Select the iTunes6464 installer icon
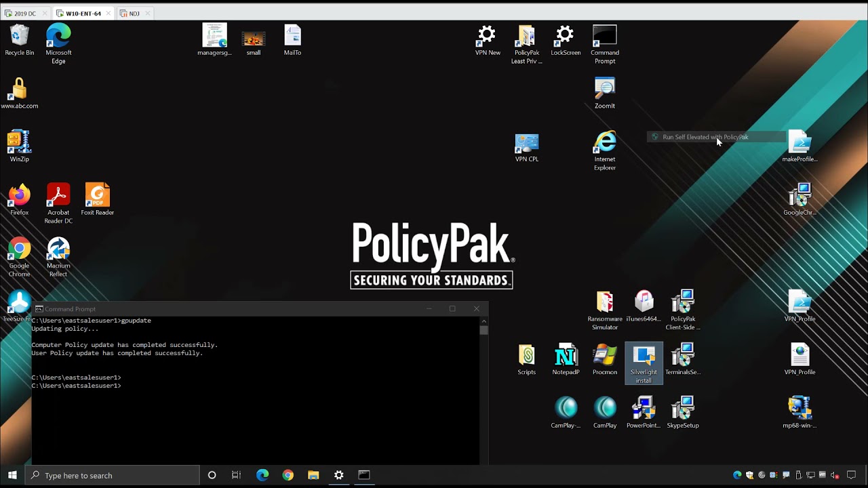This screenshot has width=868, height=488. (x=644, y=306)
